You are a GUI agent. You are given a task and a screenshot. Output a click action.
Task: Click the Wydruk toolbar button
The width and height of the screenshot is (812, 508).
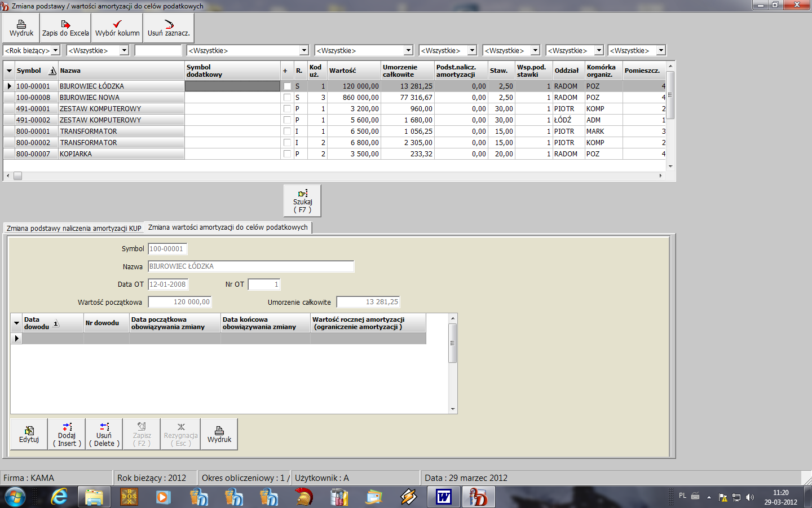(x=21, y=28)
